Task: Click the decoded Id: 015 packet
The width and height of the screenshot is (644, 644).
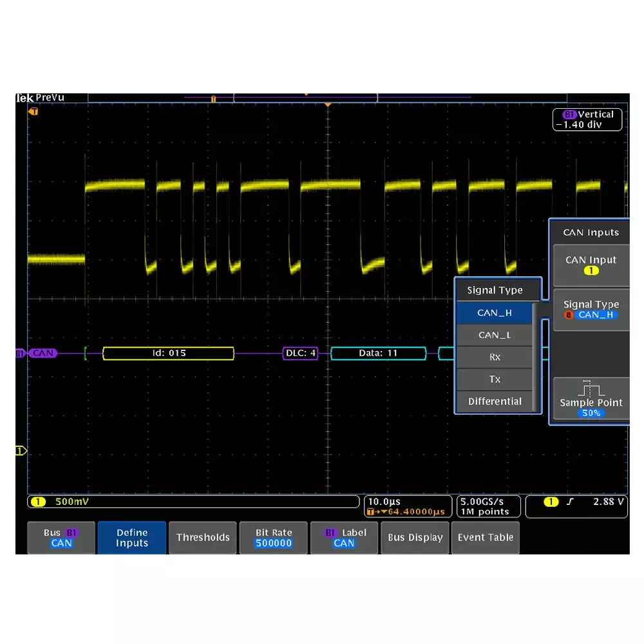Action: pyautogui.click(x=168, y=353)
